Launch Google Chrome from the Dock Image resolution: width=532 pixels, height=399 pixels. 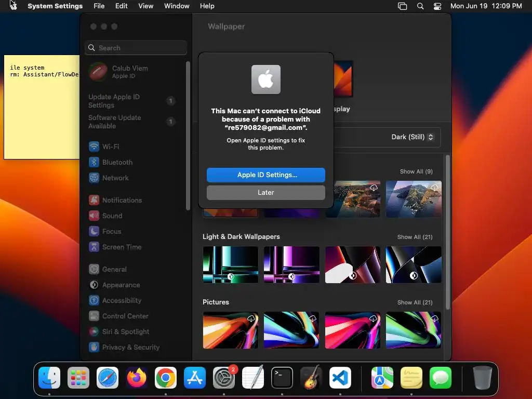pos(166,378)
